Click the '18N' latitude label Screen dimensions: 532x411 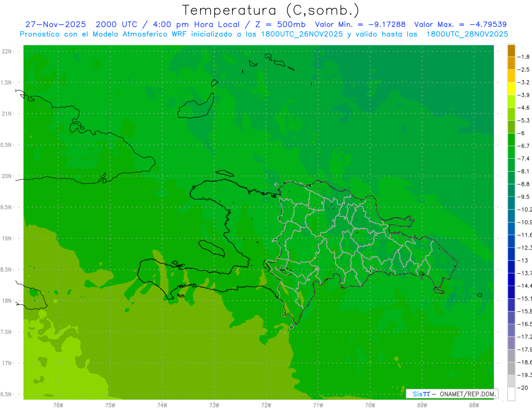pos(7,301)
